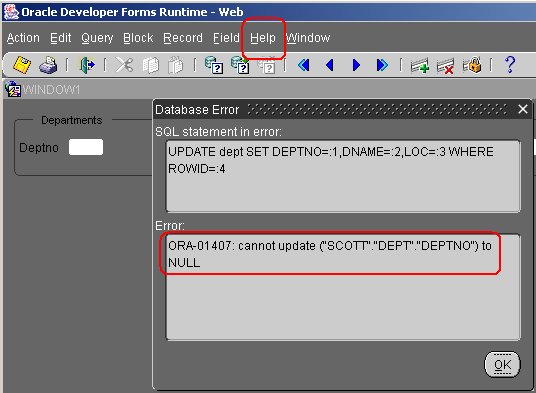Click the Enter Query icon
The image size is (536, 393).
pos(214,65)
